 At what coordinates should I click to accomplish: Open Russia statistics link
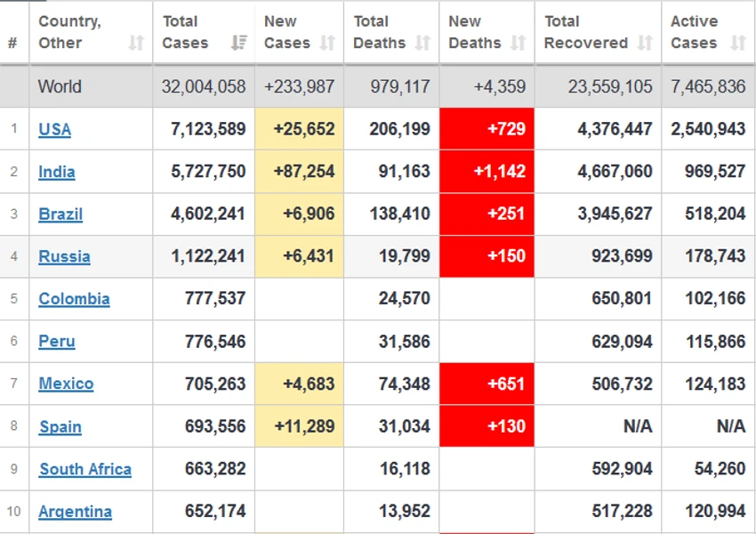point(65,256)
